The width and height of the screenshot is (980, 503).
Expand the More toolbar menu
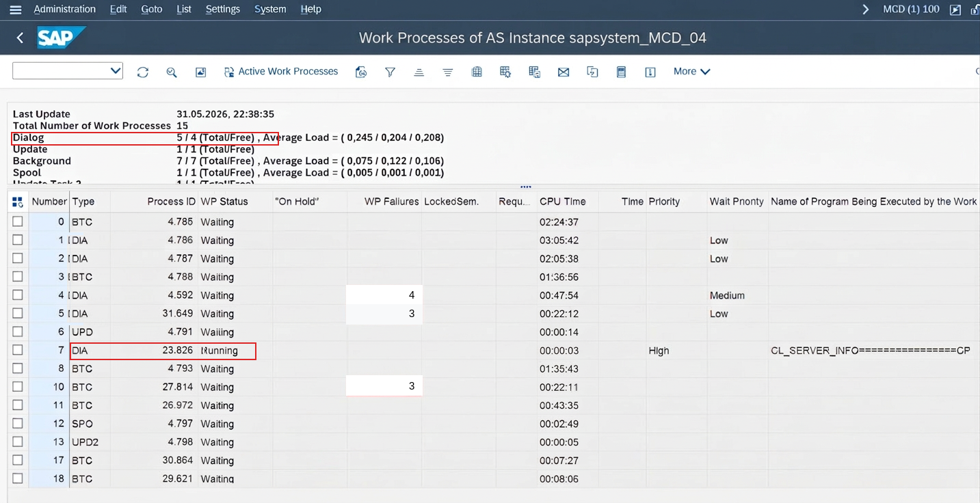point(691,72)
